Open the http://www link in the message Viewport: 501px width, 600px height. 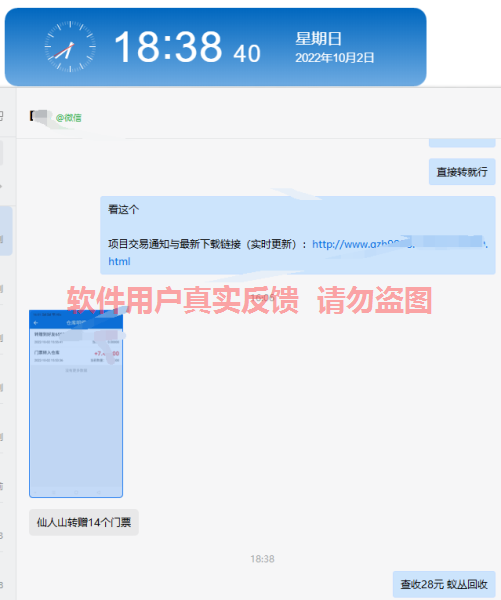point(400,244)
